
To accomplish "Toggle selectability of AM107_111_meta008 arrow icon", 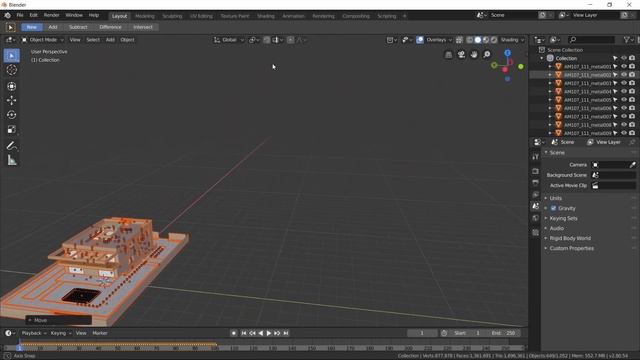I will tap(616, 125).
